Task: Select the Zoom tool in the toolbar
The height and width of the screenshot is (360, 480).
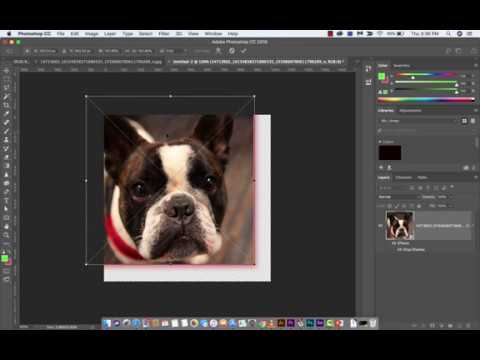Action: 6,235
